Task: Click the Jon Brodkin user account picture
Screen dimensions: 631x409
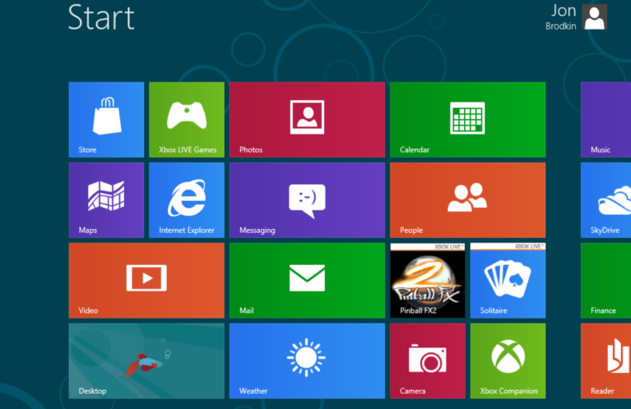Action: tap(595, 17)
